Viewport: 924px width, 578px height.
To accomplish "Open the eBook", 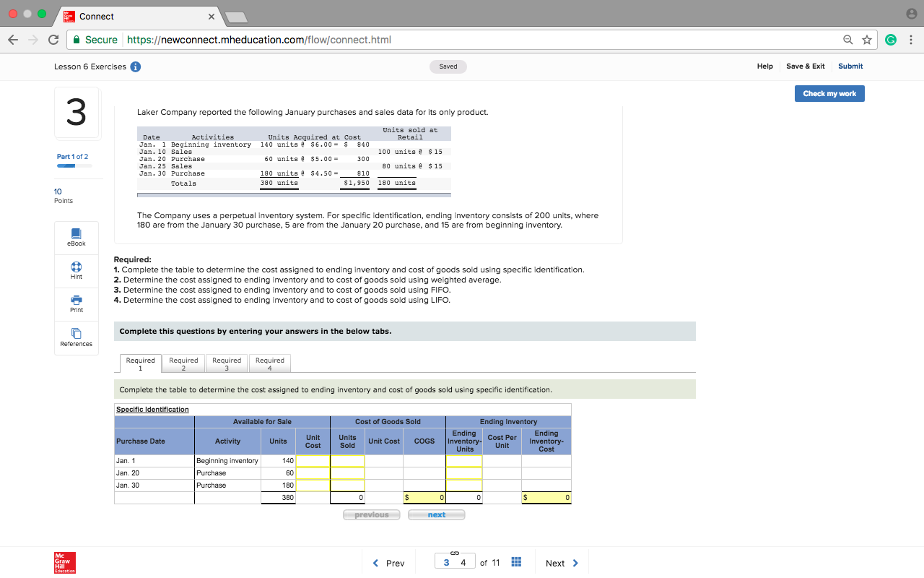I will click(76, 238).
